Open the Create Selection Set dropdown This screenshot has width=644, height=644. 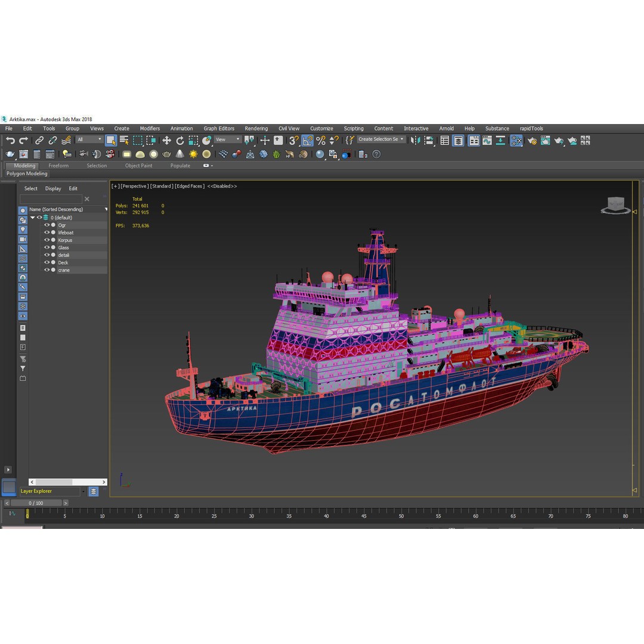pyautogui.click(x=380, y=139)
